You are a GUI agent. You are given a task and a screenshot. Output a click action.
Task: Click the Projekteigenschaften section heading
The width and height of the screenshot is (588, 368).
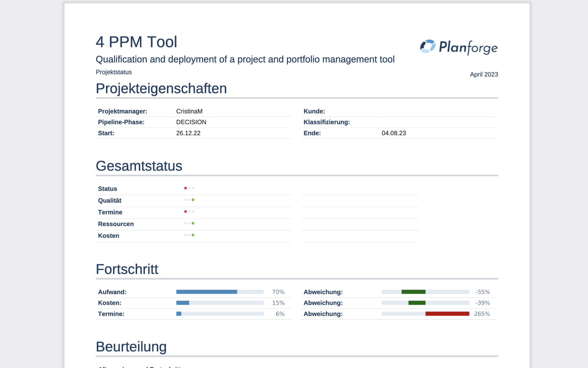(x=161, y=89)
